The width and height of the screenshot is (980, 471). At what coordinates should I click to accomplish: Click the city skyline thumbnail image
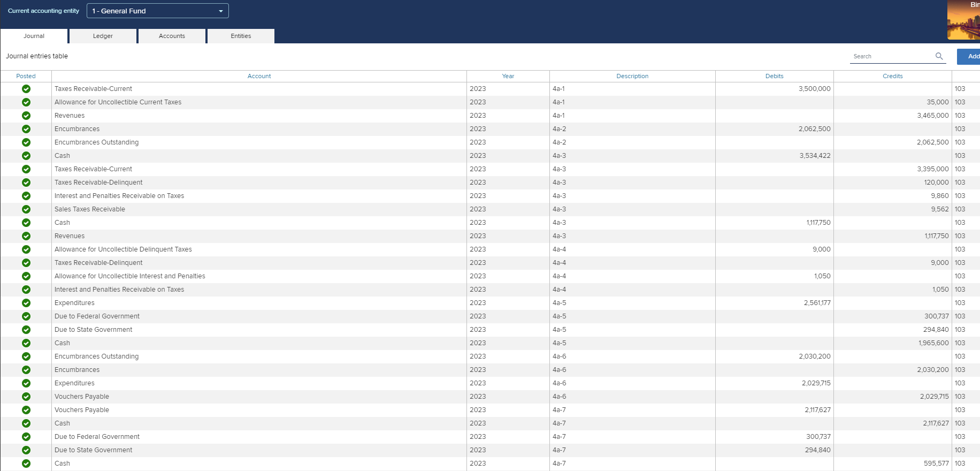click(x=964, y=20)
